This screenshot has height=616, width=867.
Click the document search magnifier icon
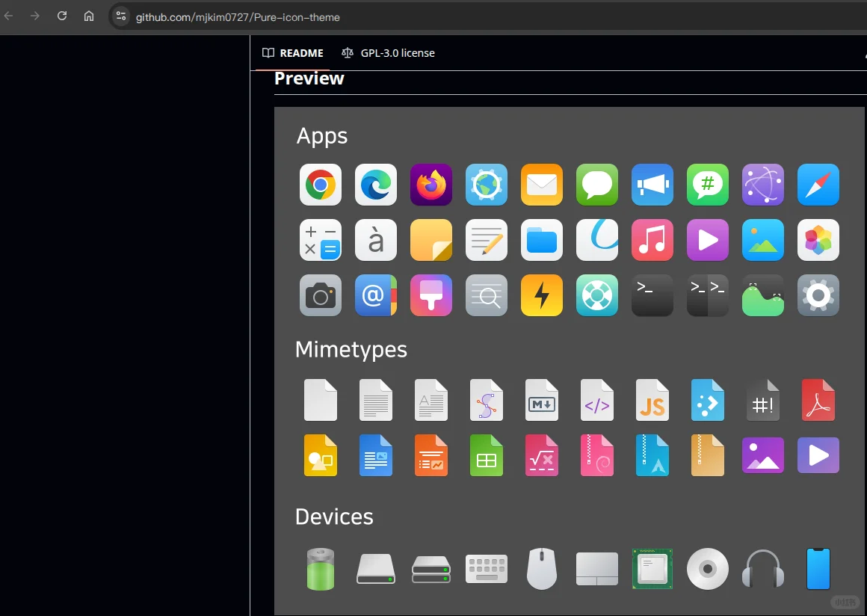click(x=487, y=295)
